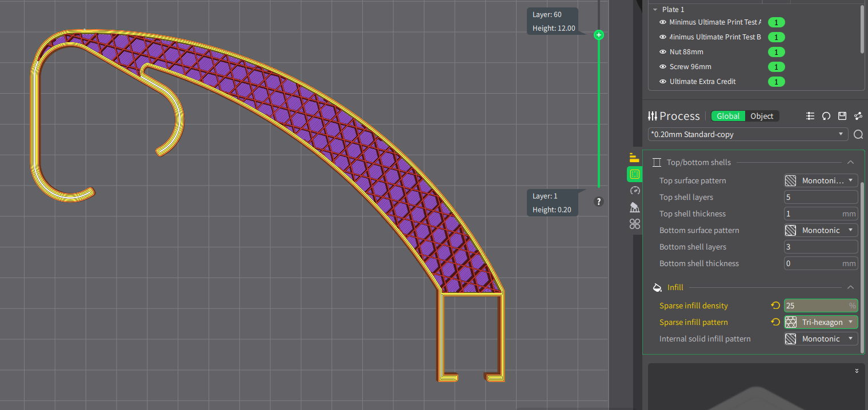
Task: Toggle visibility of Nut 88mm
Action: pyautogui.click(x=663, y=52)
